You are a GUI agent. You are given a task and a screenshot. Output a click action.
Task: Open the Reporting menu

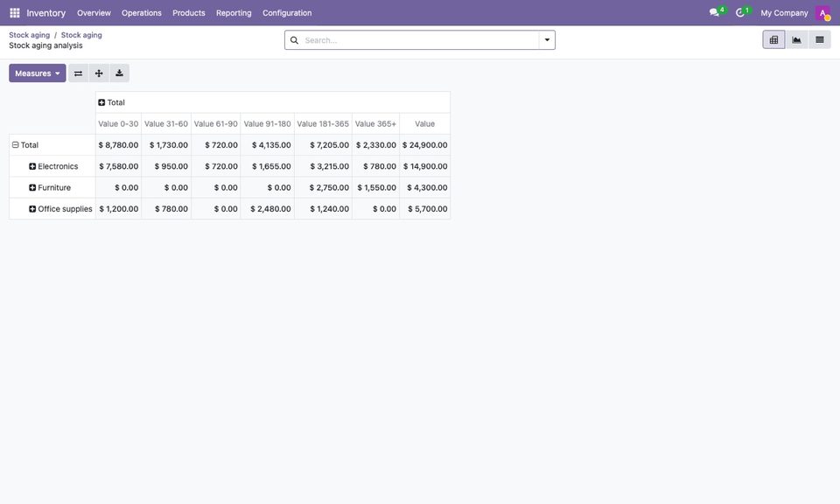click(x=234, y=13)
